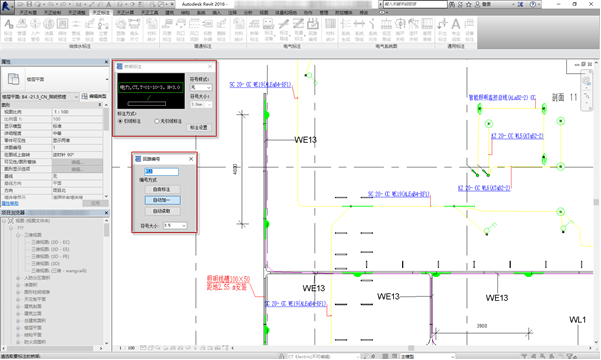Click the Exchange Apps X icon in title bar
Viewport: 601px width, 360px height.
point(520,4)
